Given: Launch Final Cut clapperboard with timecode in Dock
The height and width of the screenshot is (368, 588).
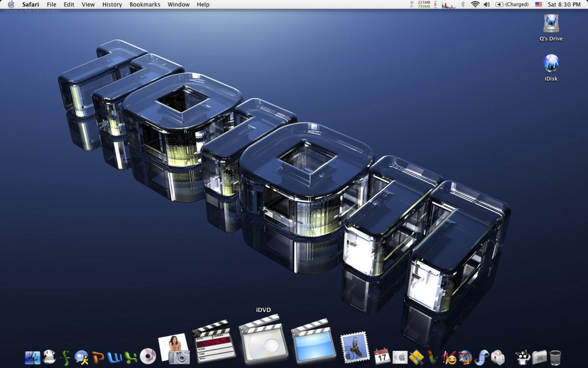Looking at the screenshot, I should 214,342.
